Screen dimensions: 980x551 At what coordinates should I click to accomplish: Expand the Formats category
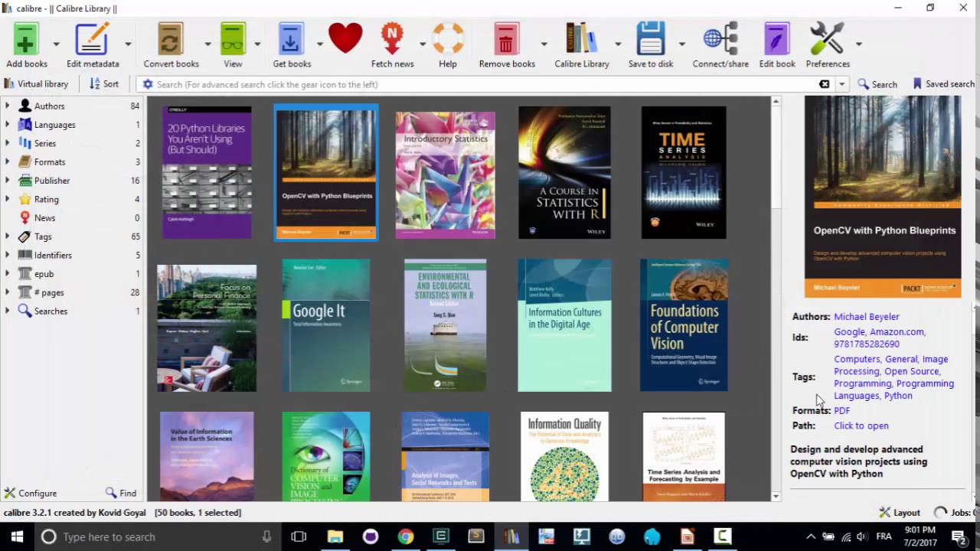click(8, 161)
